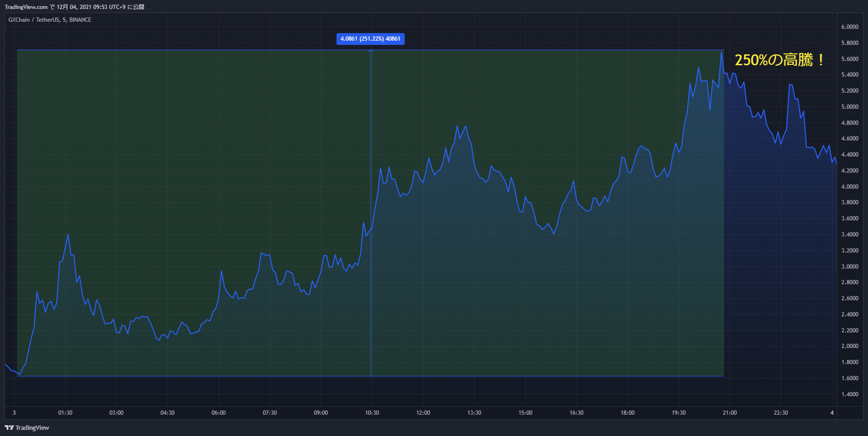868x436 pixels.
Task: Click the 06:00 time axis label
Action: [x=219, y=413]
